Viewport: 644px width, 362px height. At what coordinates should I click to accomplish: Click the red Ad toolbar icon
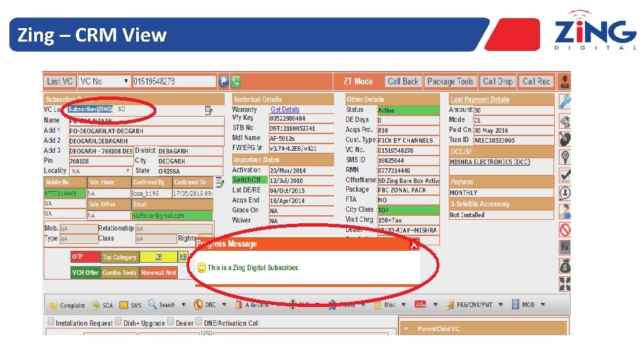(420, 304)
